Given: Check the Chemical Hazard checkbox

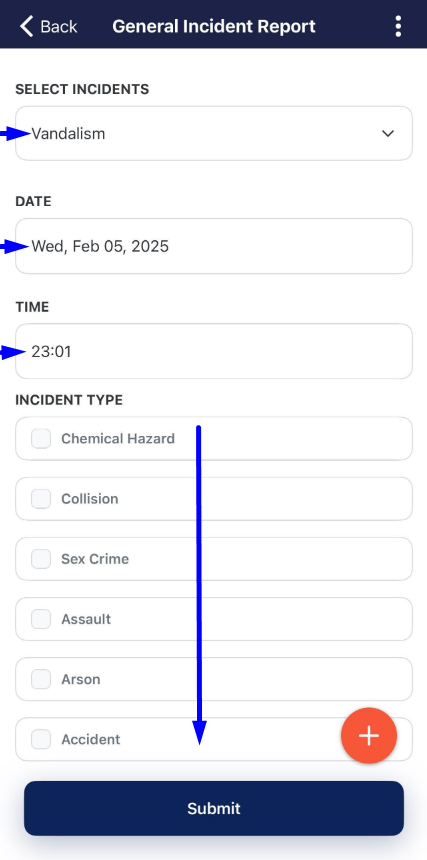Looking at the screenshot, I should point(41,439).
